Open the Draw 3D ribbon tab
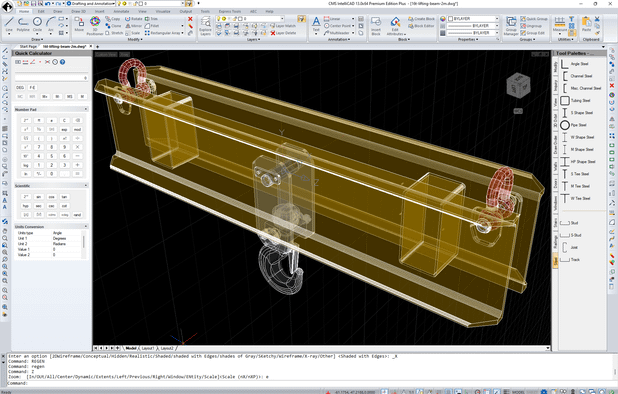The height and width of the screenshot is (394, 618). (x=78, y=11)
